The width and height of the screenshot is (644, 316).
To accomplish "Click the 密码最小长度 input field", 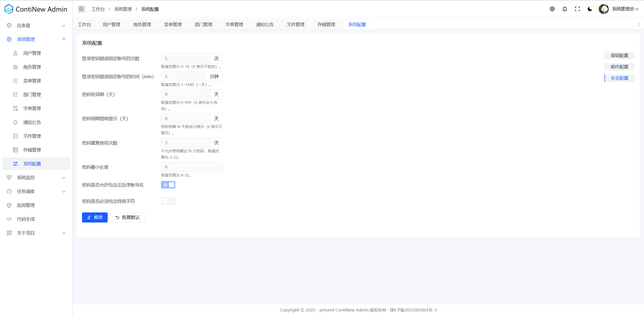I will 191,167.
